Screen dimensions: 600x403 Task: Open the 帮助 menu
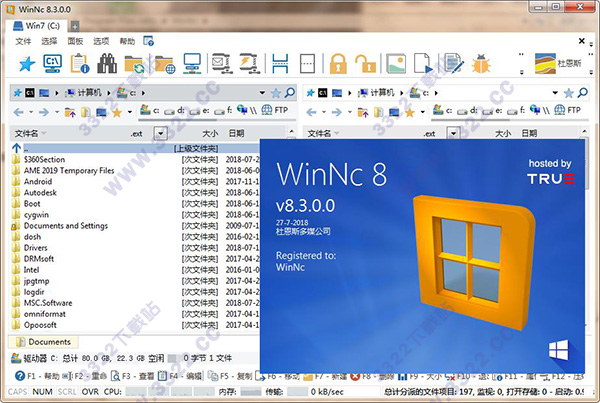click(x=127, y=41)
